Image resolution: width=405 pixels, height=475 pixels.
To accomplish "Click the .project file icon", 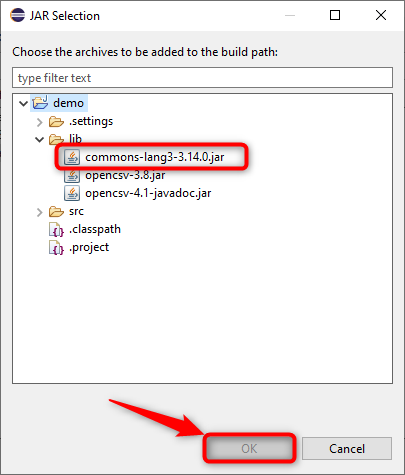I will (x=56, y=248).
